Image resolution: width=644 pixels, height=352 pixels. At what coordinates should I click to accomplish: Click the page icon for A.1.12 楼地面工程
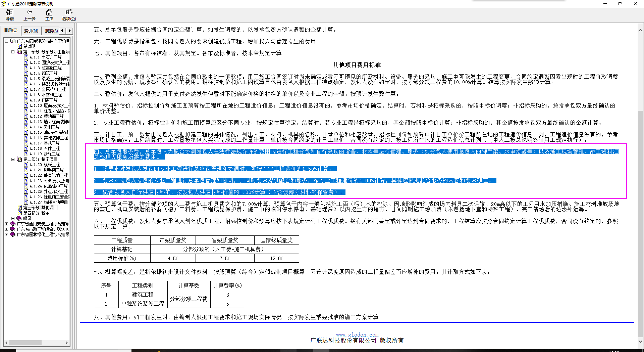pyautogui.click(x=26, y=116)
